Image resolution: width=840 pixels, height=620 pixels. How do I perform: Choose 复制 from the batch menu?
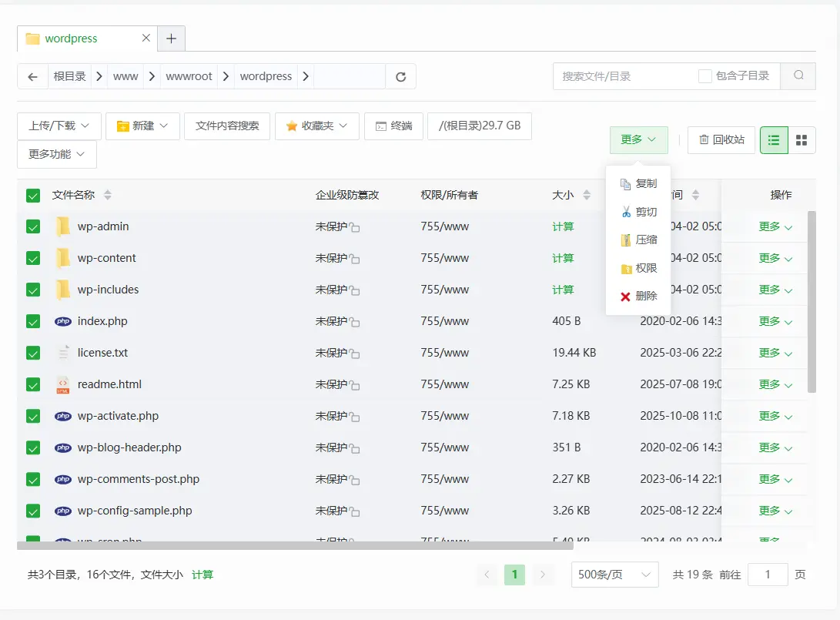(638, 184)
